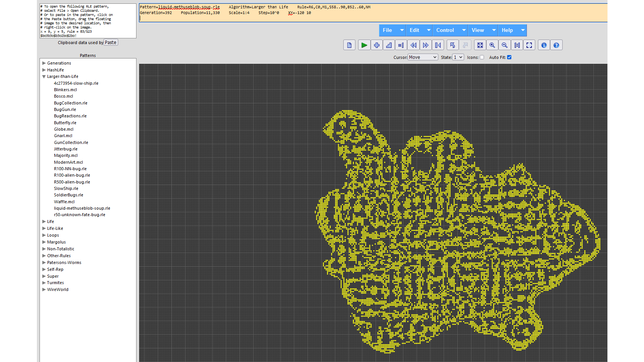
Task: Click the Zoom Out magnifier icon
Action: click(504, 45)
